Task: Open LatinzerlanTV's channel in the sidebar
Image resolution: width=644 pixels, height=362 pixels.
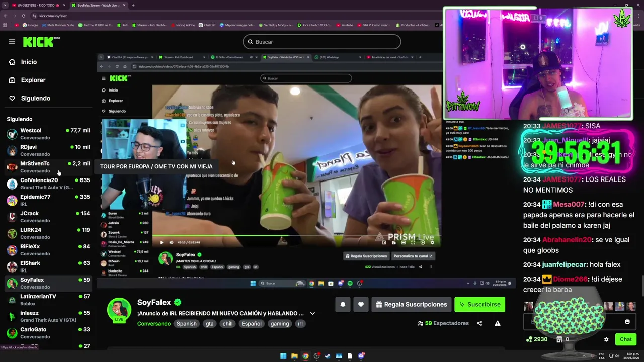Action: click(48, 300)
